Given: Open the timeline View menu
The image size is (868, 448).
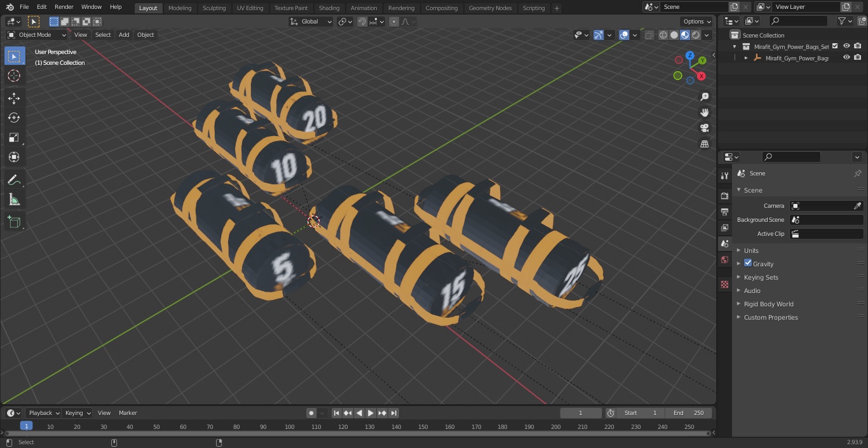Looking at the screenshot, I should pyautogui.click(x=104, y=413).
